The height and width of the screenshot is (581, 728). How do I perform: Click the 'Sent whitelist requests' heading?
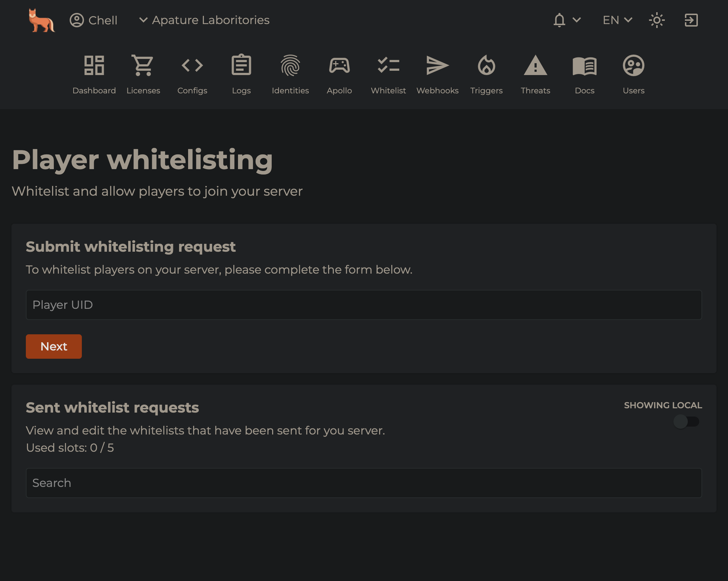pyautogui.click(x=112, y=408)
